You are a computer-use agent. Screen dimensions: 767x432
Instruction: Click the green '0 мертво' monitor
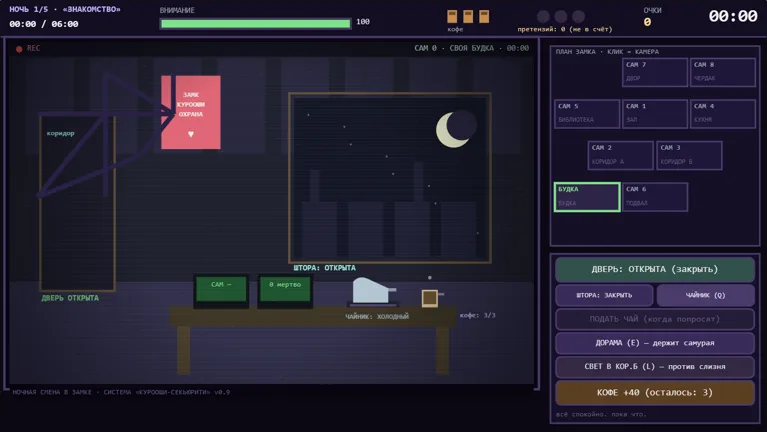coord(285,290)
